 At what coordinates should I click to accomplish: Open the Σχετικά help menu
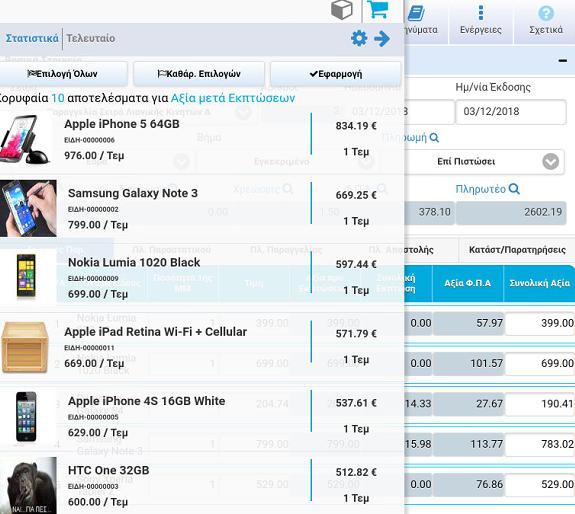click(545, 21)
